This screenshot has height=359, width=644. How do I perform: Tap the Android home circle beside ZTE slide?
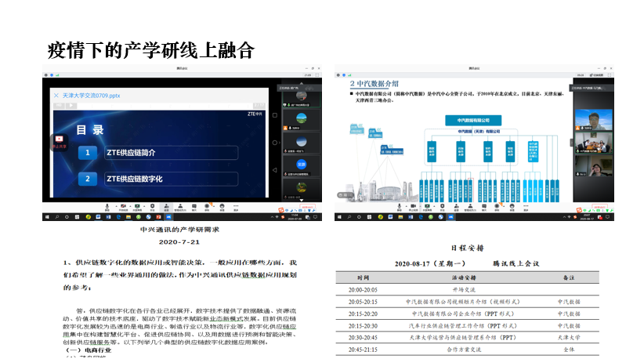(x=273, y=143)
